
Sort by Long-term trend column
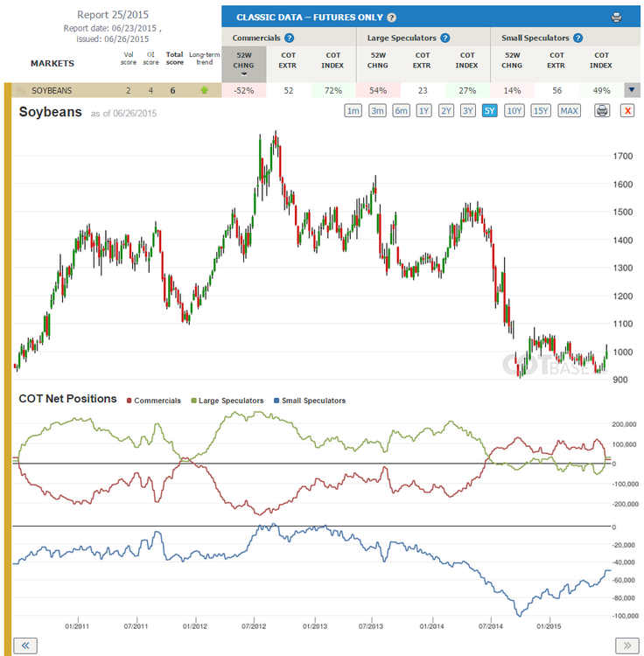pyautogui.click(x=204, y=59)
